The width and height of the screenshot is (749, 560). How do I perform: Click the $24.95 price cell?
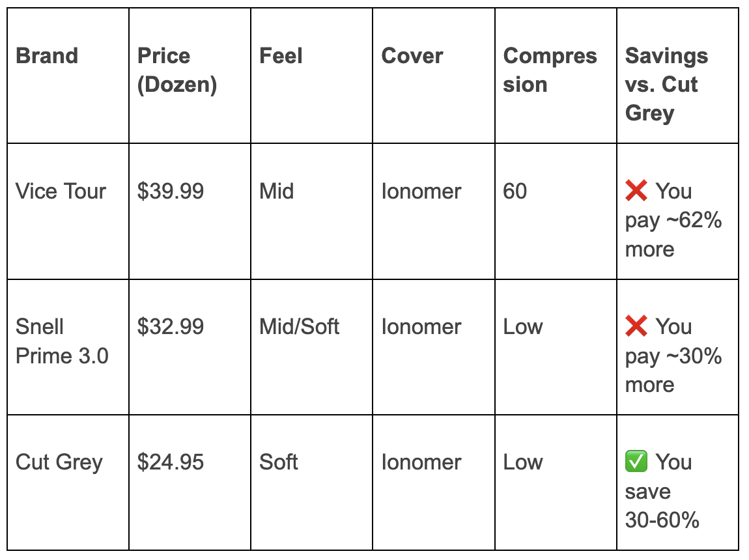click(190, 483)
